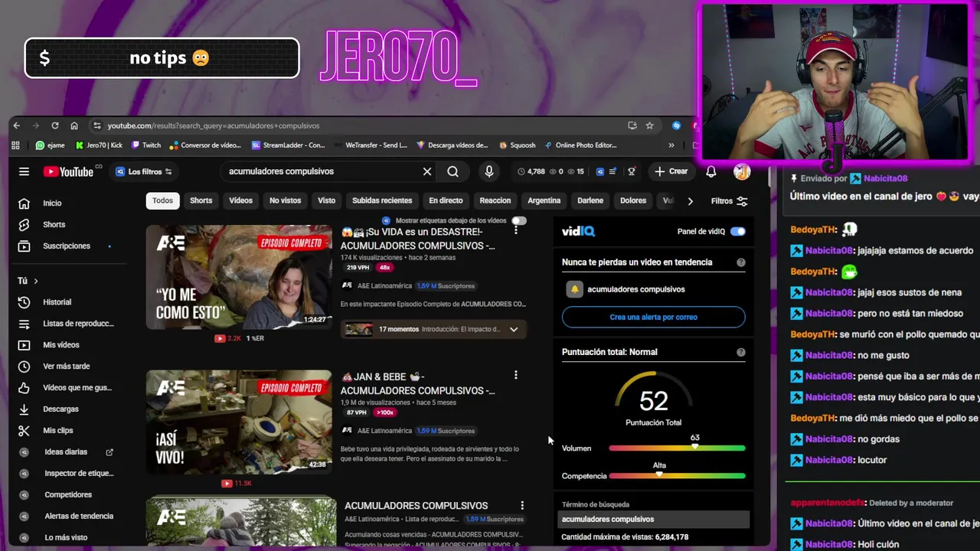The image size is (980, 551).
Task: Open the YouTube hamburger guide menu
Action: coord(24,171)
